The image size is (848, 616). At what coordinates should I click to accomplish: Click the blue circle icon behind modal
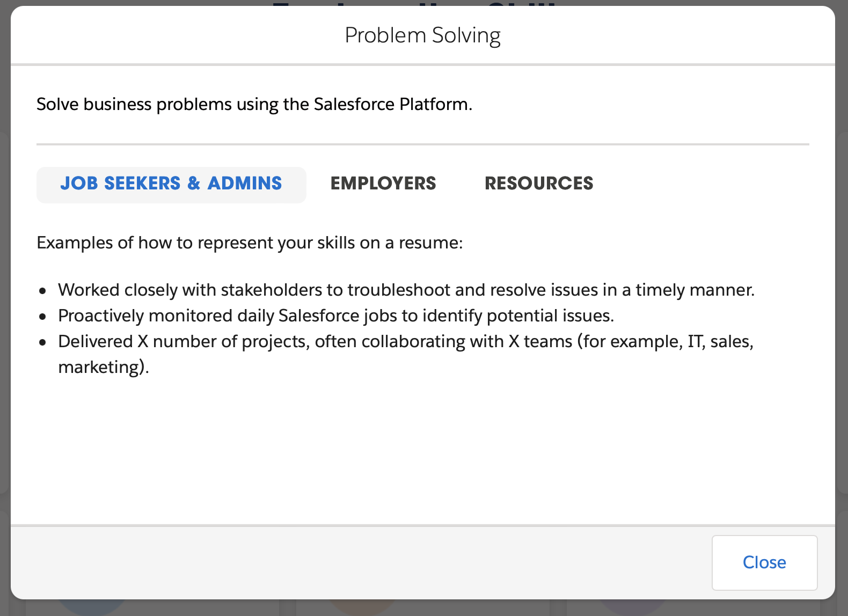(91, 607)
